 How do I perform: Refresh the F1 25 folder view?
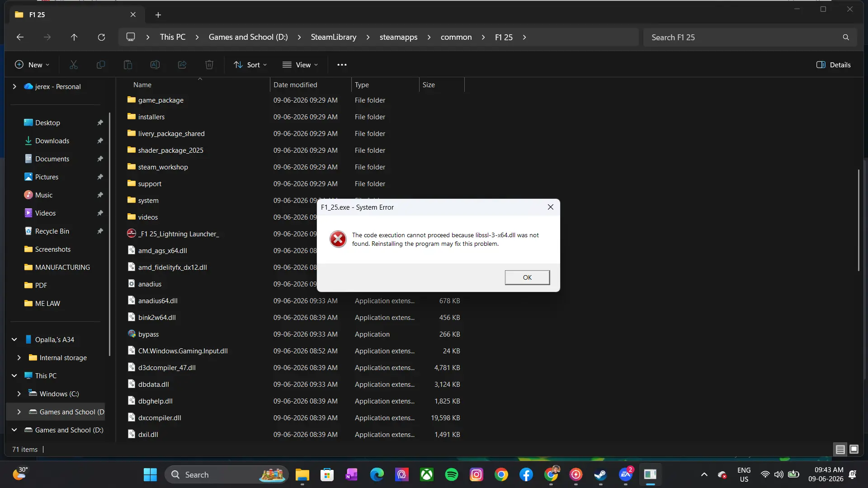point(101,37)
